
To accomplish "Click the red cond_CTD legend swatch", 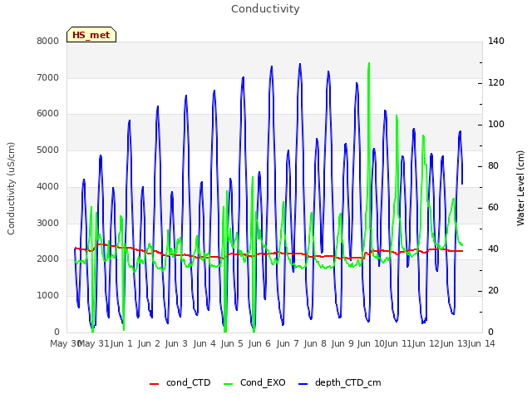I will [154, 384].
